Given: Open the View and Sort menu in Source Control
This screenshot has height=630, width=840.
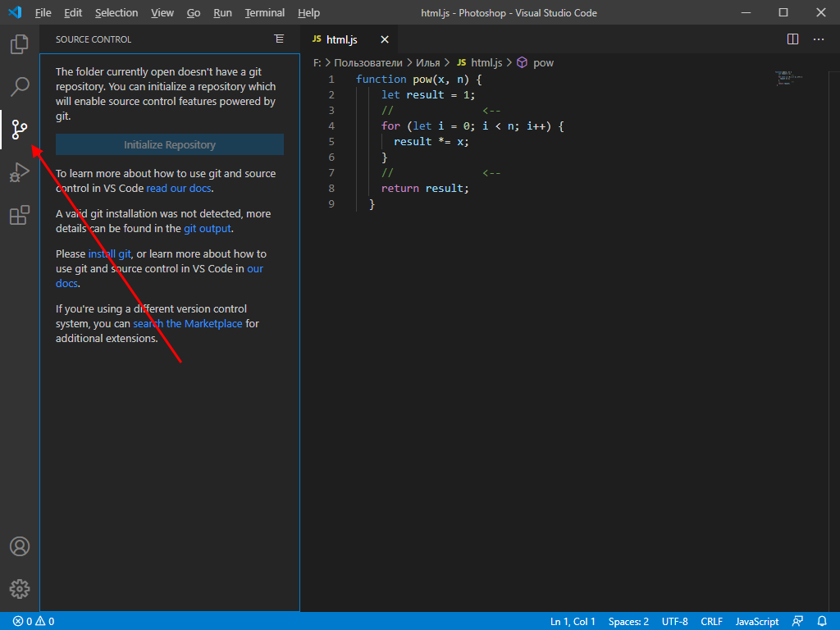Looking at the screenshot, I should (279, 39).
